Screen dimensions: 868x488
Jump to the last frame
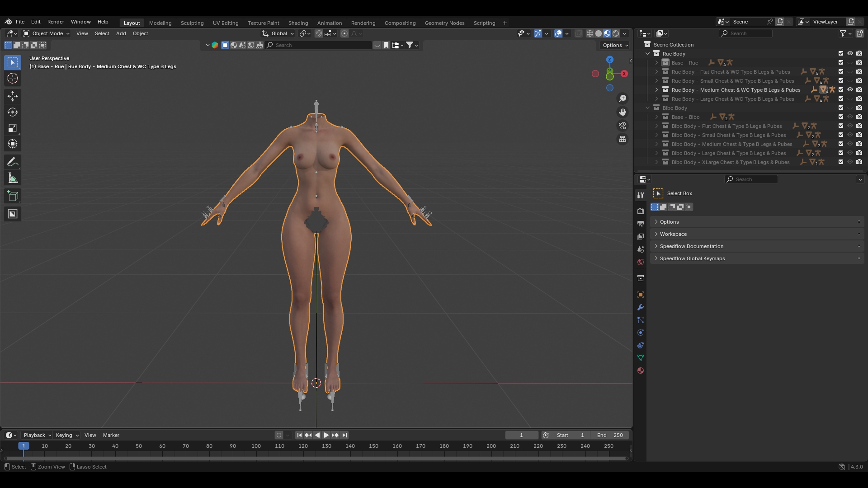click(x=344, y=435)
